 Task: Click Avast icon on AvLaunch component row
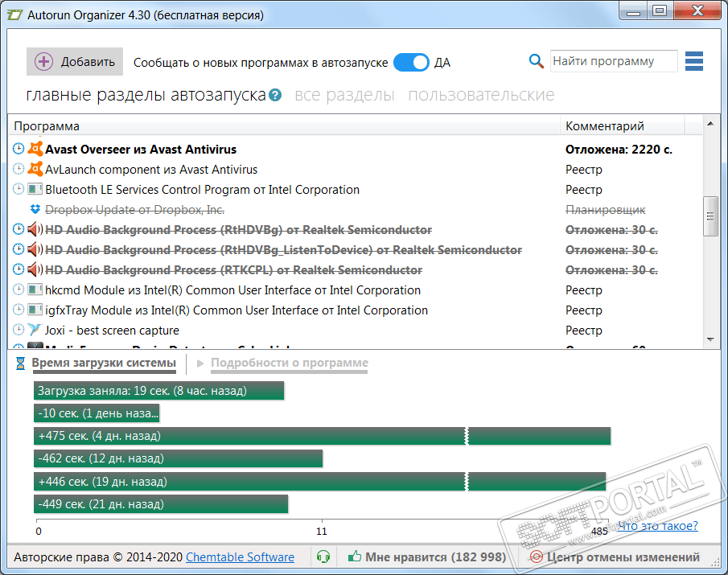[35, 168]
